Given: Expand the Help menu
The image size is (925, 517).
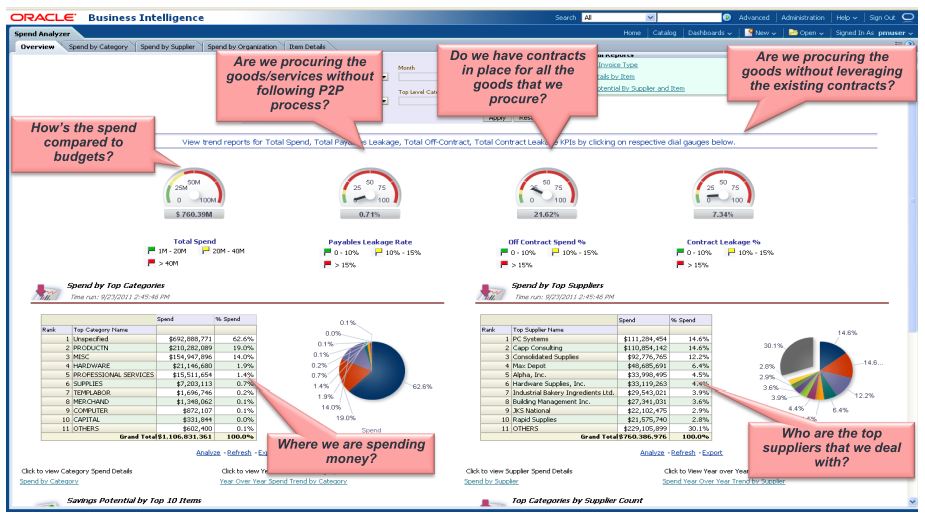Looking at the screenshot, I should click(847, 18).
